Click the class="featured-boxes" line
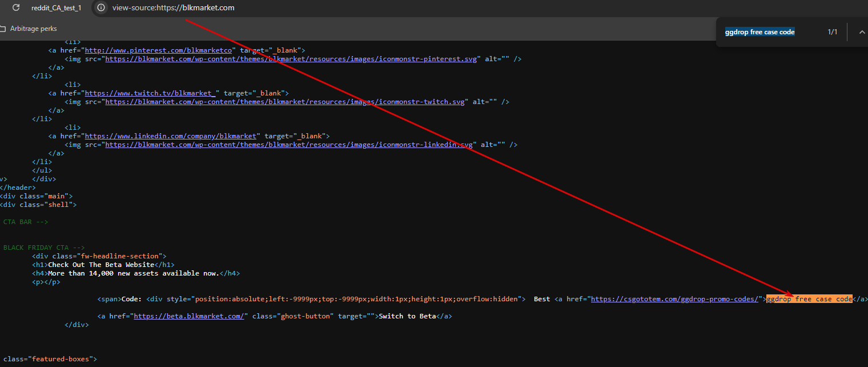This screenshot has width=868, height=367. (49, 359)
